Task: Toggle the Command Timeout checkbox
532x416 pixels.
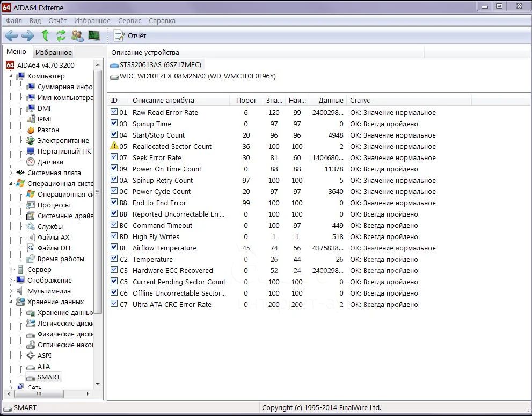Action: click(114, 225)
